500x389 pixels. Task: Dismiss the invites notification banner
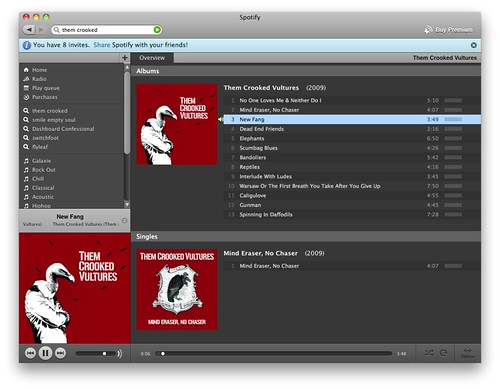473,45
